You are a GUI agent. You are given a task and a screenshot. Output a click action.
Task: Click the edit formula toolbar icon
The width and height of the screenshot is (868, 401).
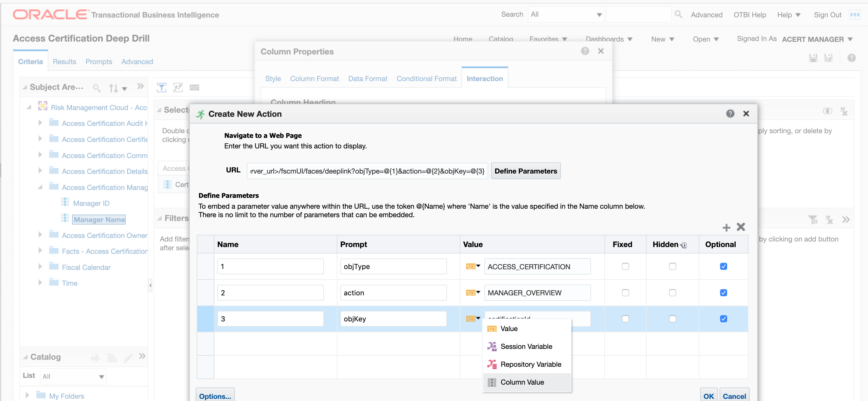pyautogui.click(x=177, y=88)
